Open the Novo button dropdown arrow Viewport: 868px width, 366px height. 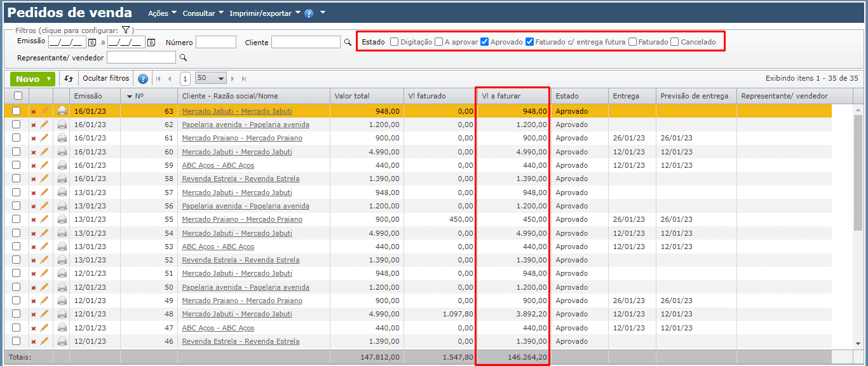pos(49,79)
